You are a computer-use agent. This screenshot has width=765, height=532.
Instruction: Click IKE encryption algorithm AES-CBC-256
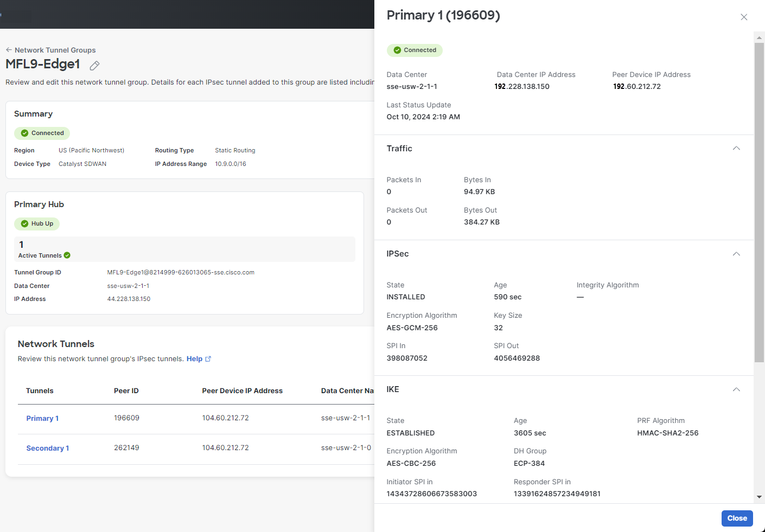click(x=411, y=464)
